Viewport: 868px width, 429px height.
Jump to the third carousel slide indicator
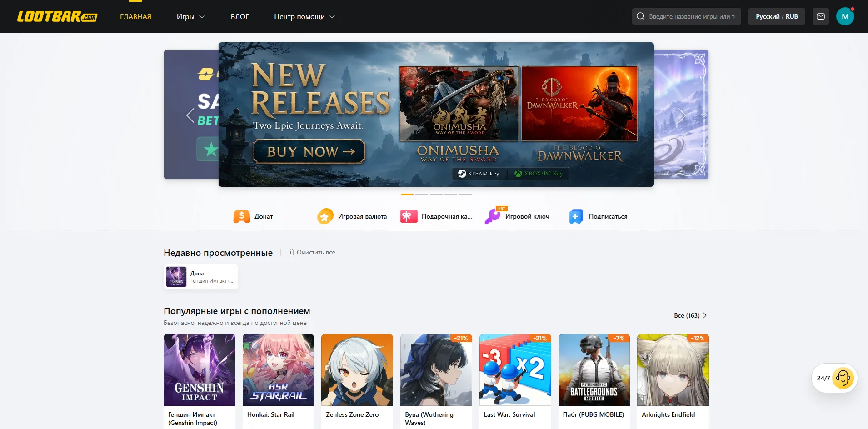pos(436,195)
